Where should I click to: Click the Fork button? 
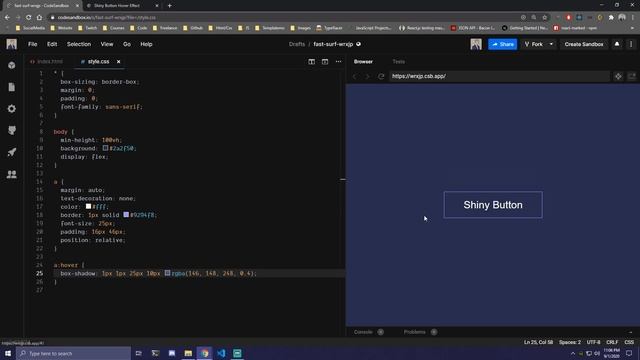tap(534, 44)
